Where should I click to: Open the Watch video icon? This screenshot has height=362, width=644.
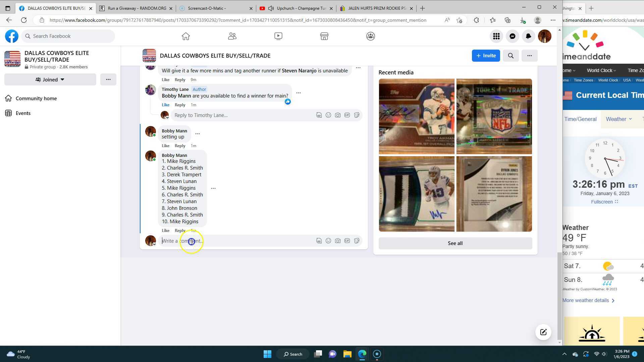click(x=278, y=36)
